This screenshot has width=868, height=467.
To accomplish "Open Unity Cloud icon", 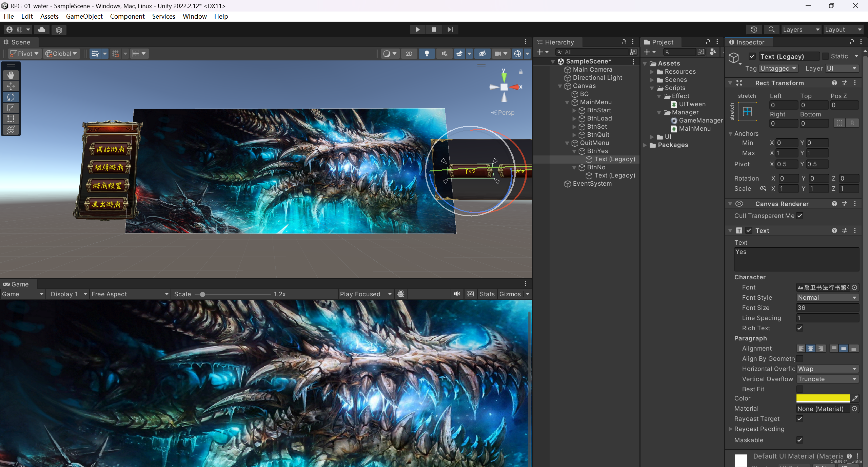I will 42,30.
